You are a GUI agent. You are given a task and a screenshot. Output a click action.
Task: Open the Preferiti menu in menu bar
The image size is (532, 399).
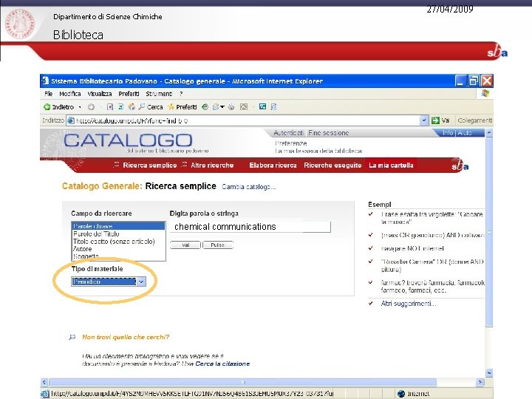pyautogui.click(x=129, y=94)
